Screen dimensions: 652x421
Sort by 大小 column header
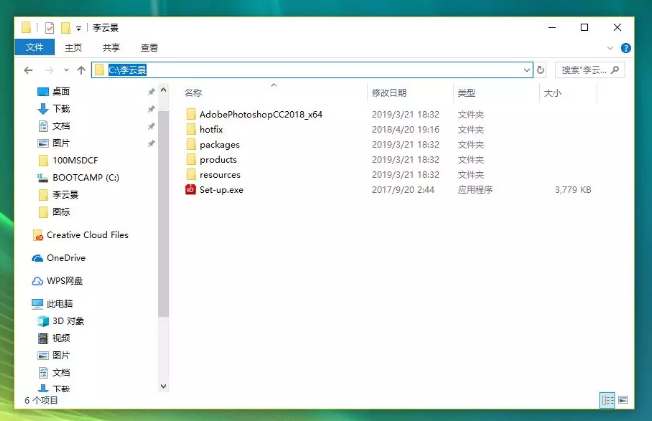552,93
